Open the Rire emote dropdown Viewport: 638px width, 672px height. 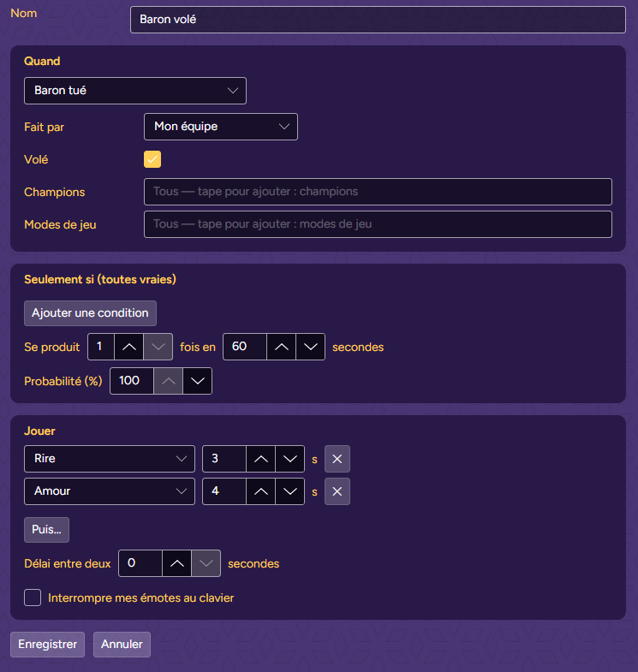click(x=110, y=459)
